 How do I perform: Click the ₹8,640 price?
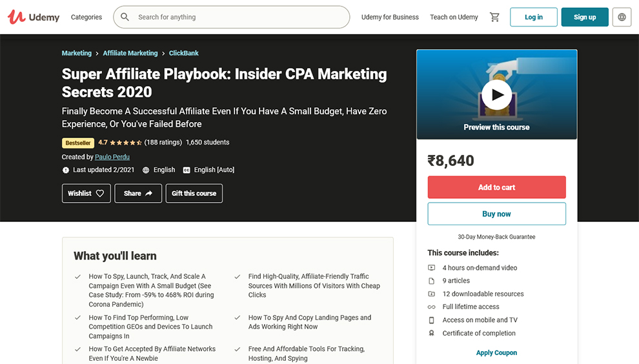point(451,161)
